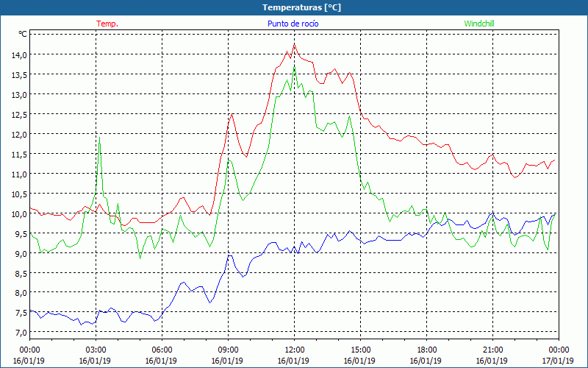
Task: Click the 09:00 time label on x-axis
Action: pos(228,350)
